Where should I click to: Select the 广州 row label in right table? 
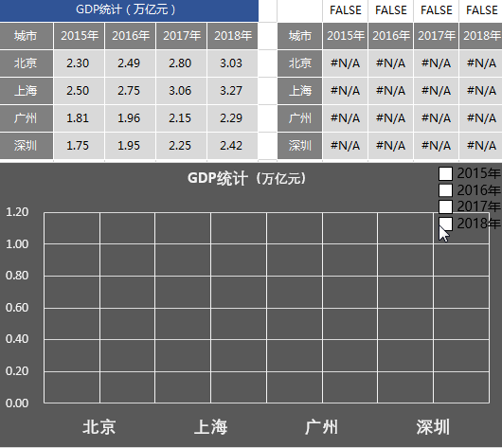tap(299, 118)
